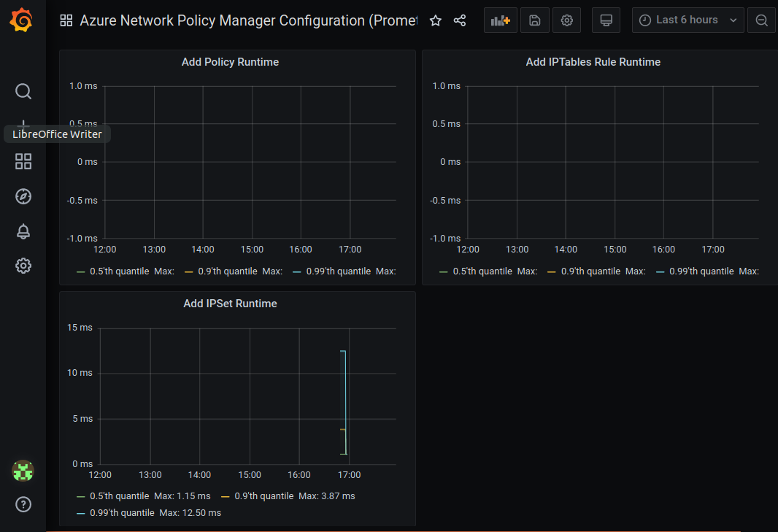Click the 17:00 label under the Add IPSet graph
The width and height of the screenshot is (778, 532).
pos(350,475)
